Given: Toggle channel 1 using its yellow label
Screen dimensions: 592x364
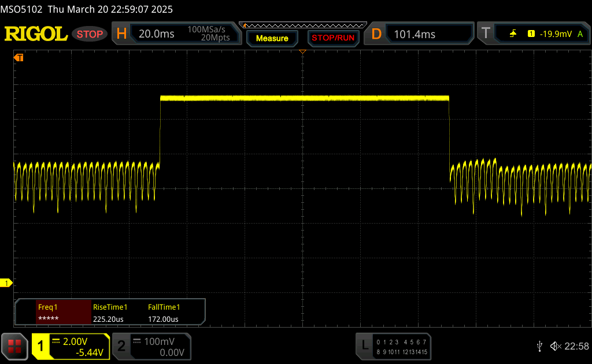Looking at the screenshot, I should 40,347.
